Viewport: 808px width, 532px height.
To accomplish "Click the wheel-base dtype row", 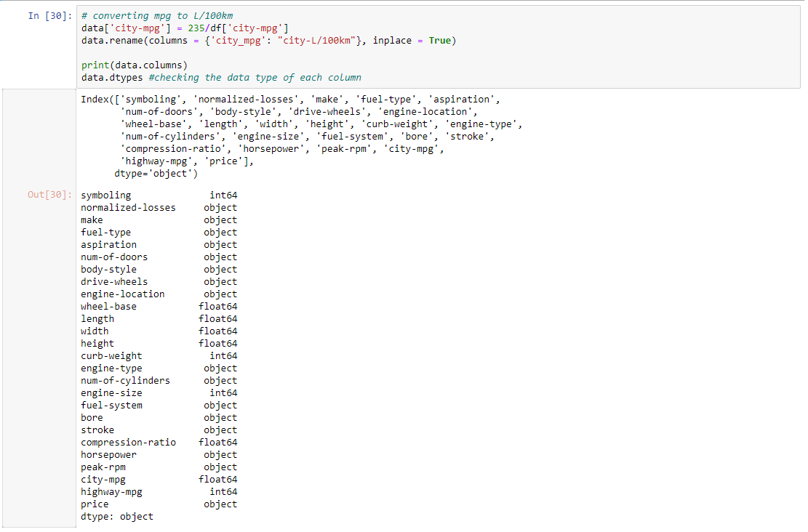I will [x=159, y=307].
